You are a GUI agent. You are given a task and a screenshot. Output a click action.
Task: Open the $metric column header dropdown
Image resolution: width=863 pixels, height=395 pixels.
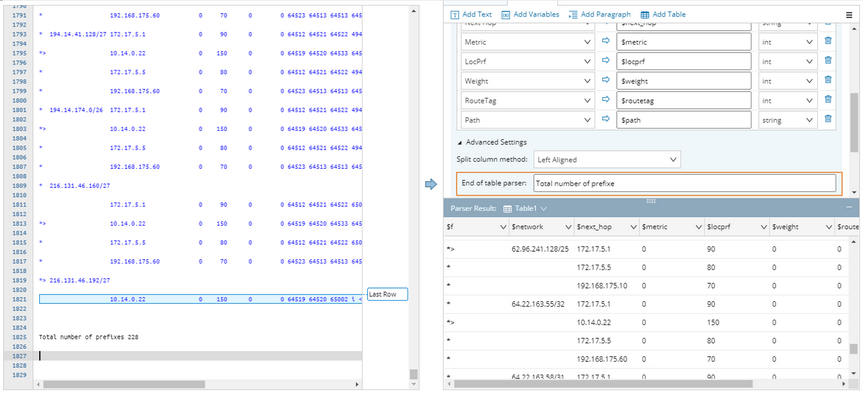pyautogui.click(x=698, y=227)
